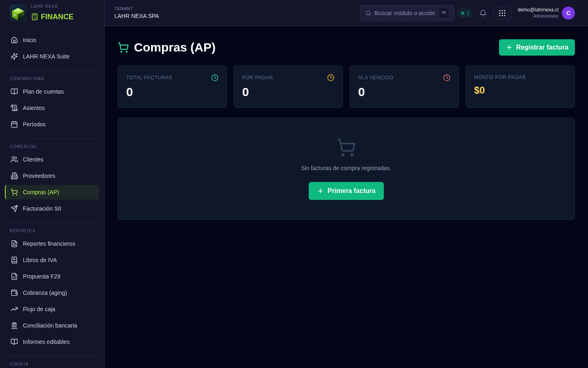Click the calendar icon beside Períodos
The height and width of the screenshot is (368, 588).
click(14, 124)
